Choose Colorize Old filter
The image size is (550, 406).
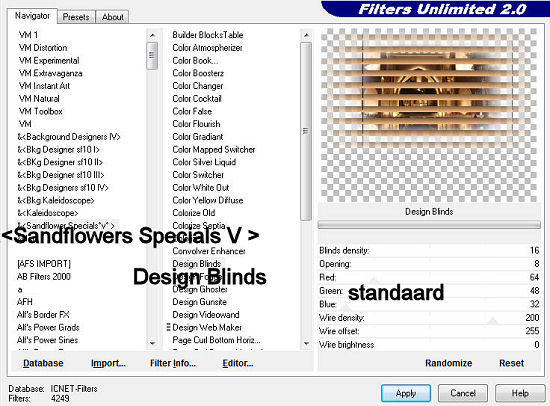click(x=194, y=213)
